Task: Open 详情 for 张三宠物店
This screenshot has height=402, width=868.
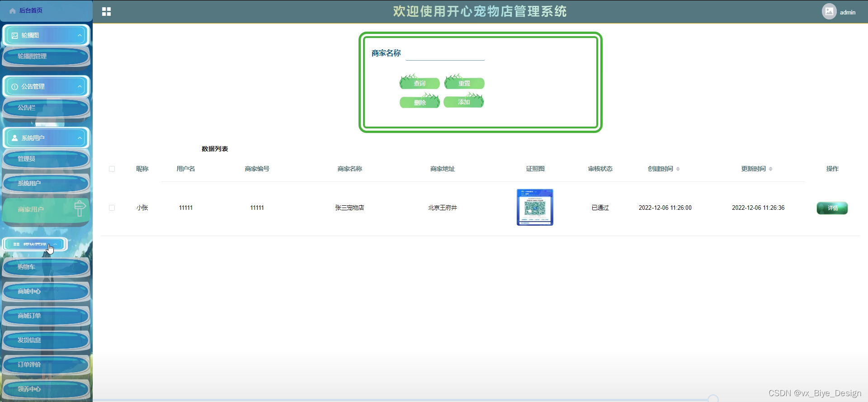Action: pyautogui.click(x=832, y=208)
